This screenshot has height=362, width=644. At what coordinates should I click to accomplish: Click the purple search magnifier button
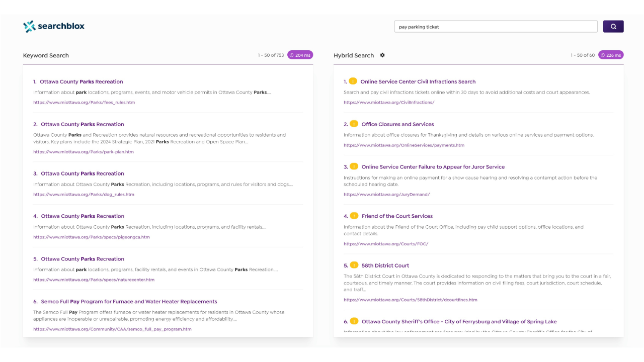613,27
